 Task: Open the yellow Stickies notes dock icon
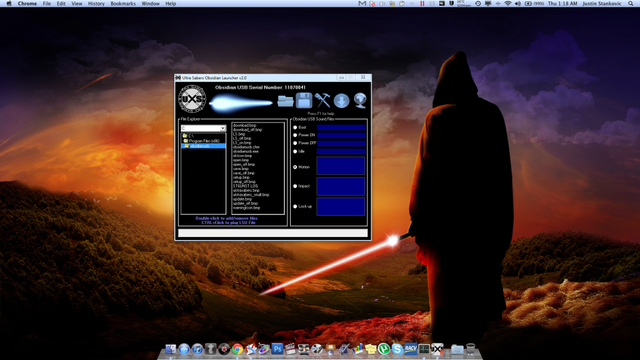tap(370, 349)
